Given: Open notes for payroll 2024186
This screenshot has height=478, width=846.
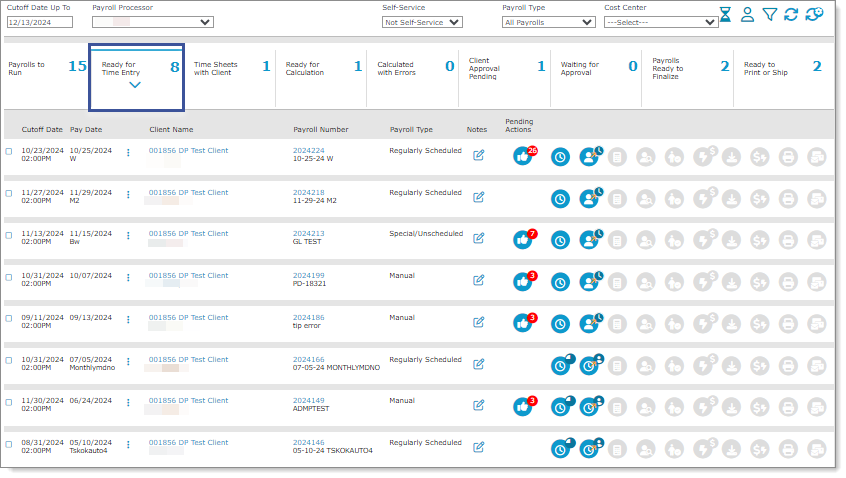Looking at the screenshot, I should tap(479, 323).
